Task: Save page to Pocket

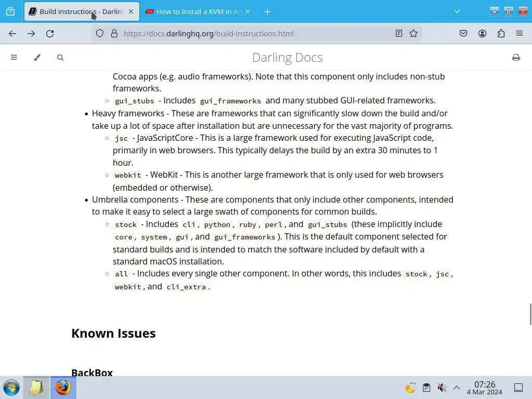Action: tap(463, 33)
